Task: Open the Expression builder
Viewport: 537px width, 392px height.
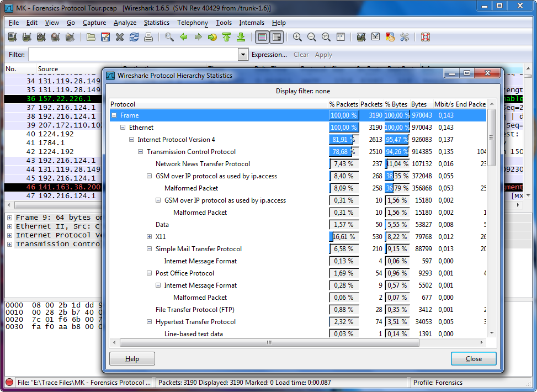Action: click(269, 55)
